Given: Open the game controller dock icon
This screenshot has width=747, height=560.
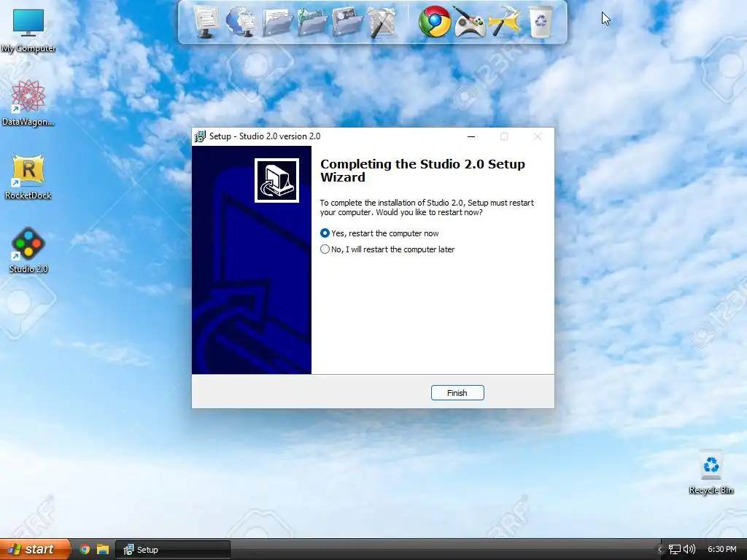Looking at the screenshot, I should pos(469,23).
